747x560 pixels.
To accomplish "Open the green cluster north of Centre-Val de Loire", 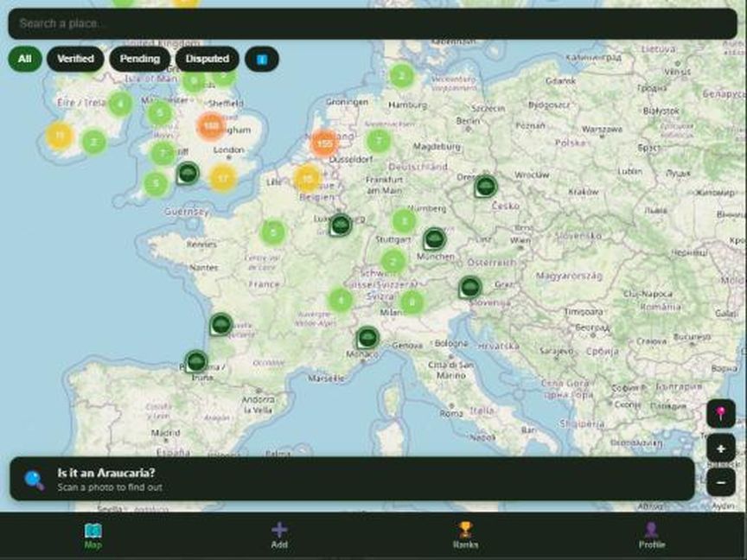I will (x=273, y=232).
